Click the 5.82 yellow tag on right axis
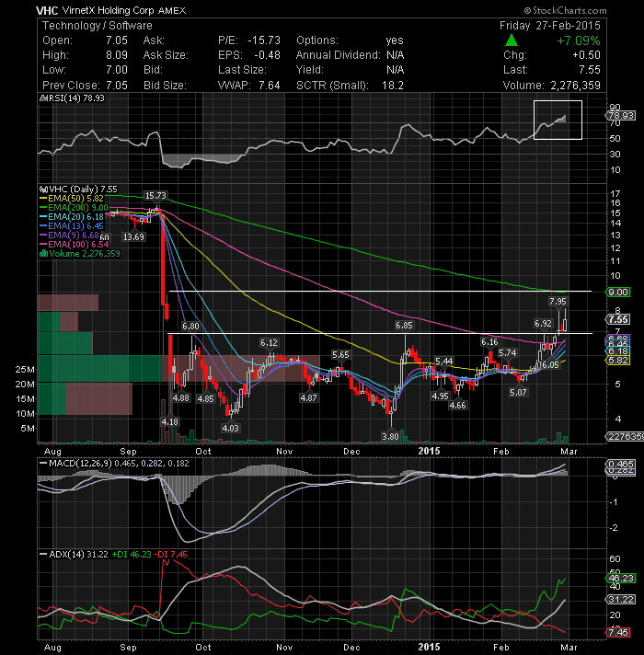The height and width of the screenshot is (655, 644). point(617,361)
